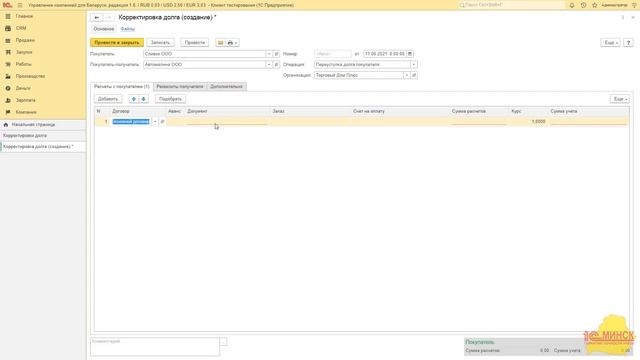Viewport: 640px width, 360px height.
Task: Click the Записать button
Action: pyautogui.click(x=160, y=42)
